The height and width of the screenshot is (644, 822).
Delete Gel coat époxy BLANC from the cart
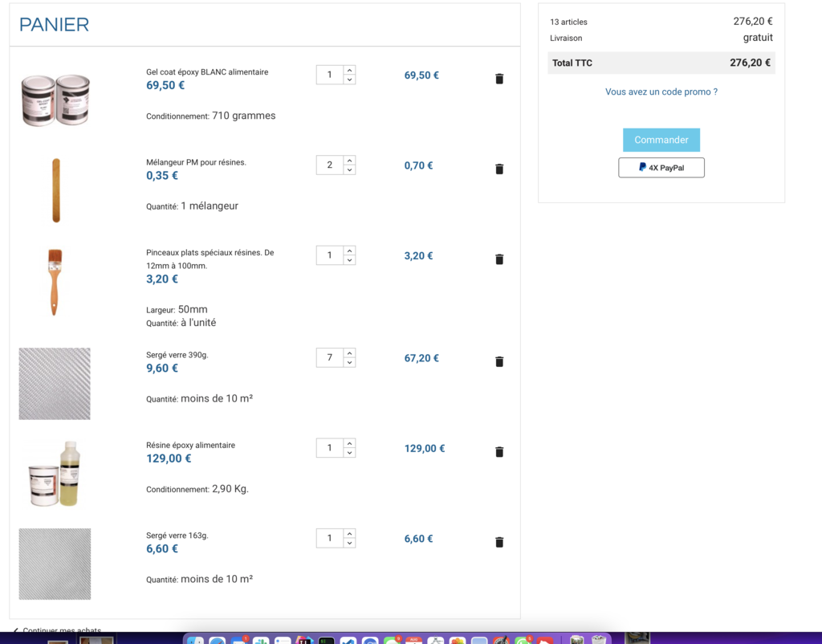[x=499, y=79]
